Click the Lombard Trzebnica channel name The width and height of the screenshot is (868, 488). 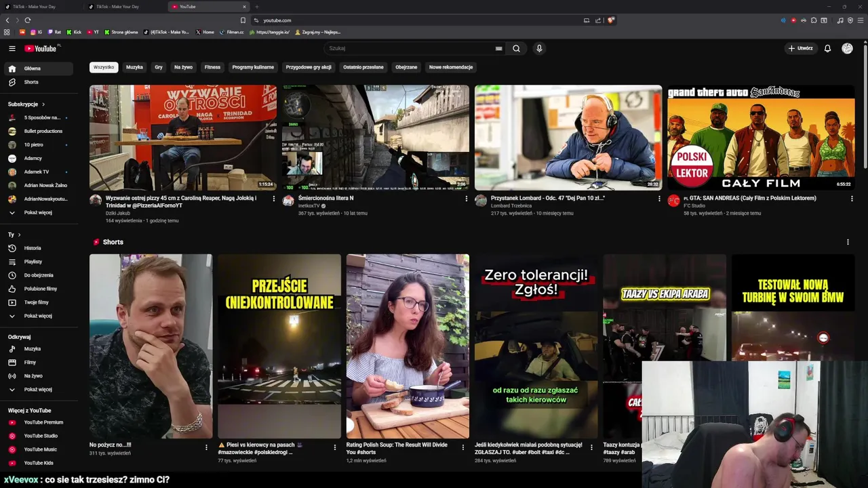[511, 205]
